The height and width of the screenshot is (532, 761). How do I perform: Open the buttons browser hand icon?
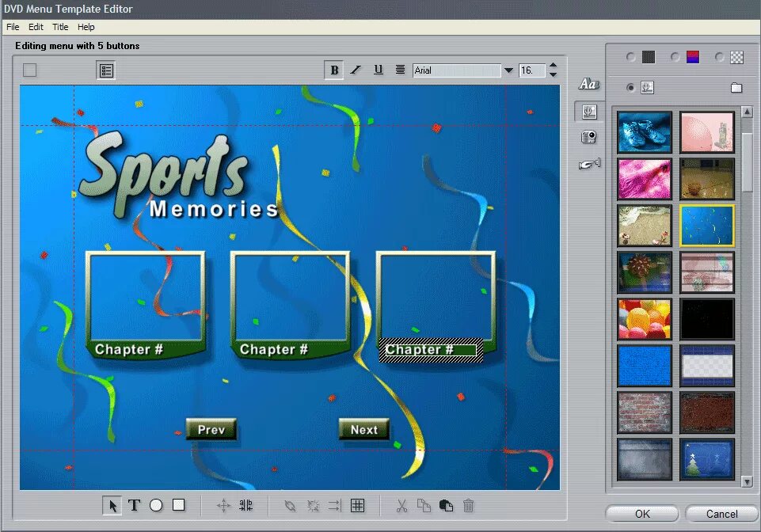coord(589,164)
